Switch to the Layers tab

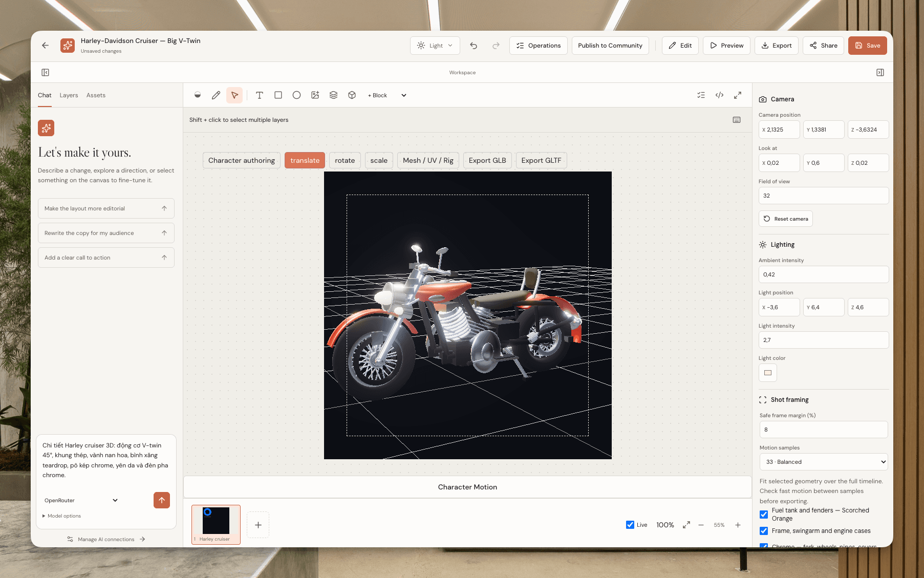point(69,95)
